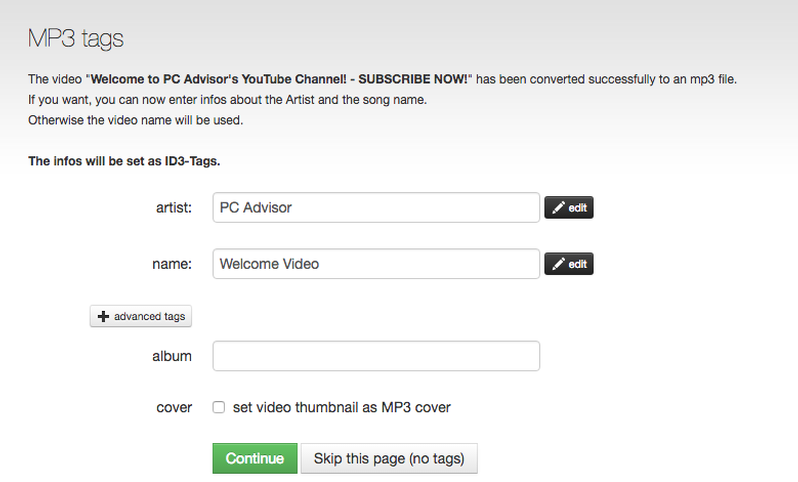
Task: Click the plus icon on advanced tags
Action: pyautogui.click(x=103, y=316)
